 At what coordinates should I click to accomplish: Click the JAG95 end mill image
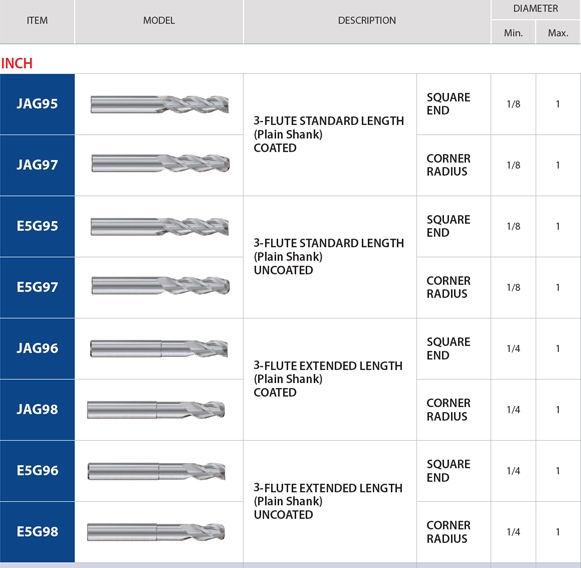[160, 104]
